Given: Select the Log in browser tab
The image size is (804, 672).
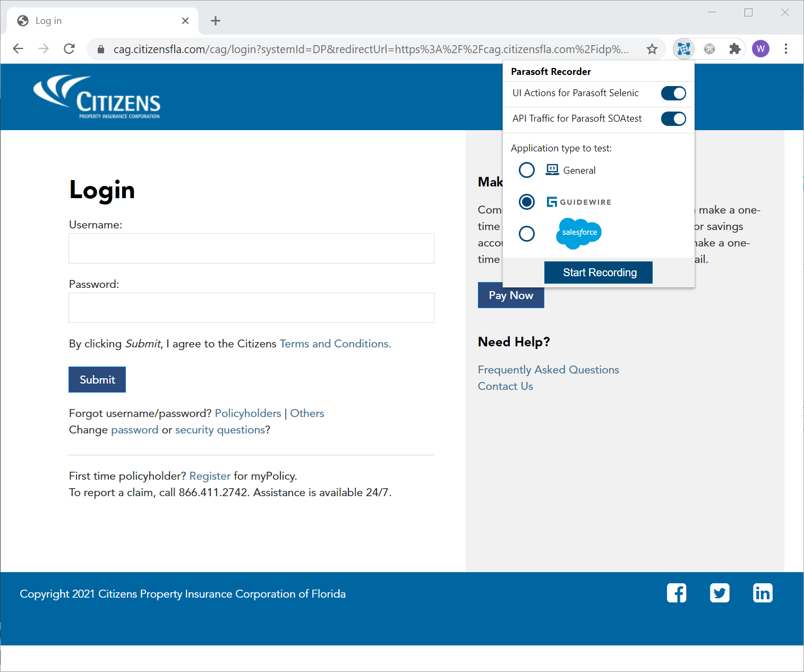Looking at the screenshot, I should coord(102,21).
